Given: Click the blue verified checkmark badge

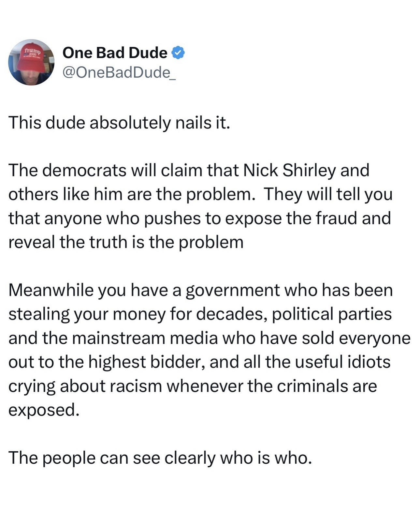Looking at the screenshot, I should [x=178, y=53].
